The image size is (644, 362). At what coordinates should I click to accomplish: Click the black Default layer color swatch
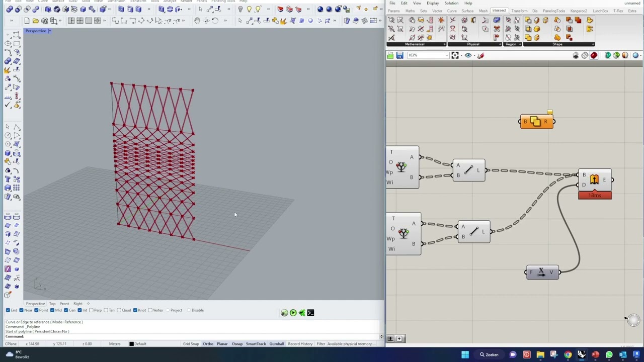point(131,344)
